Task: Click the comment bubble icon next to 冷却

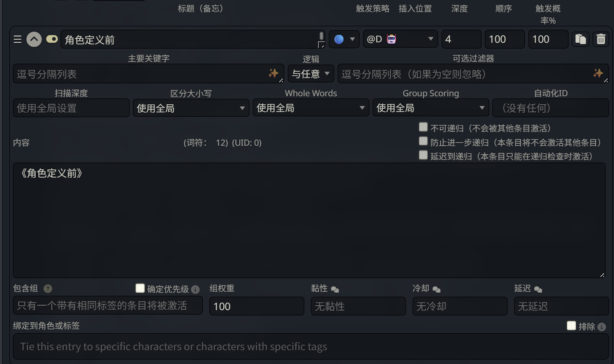Action: click(x=436, y=289)
